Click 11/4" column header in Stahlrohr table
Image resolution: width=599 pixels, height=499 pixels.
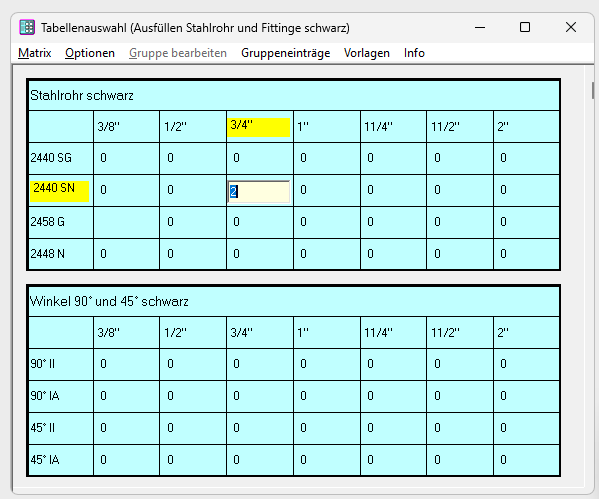coord(393,126)
